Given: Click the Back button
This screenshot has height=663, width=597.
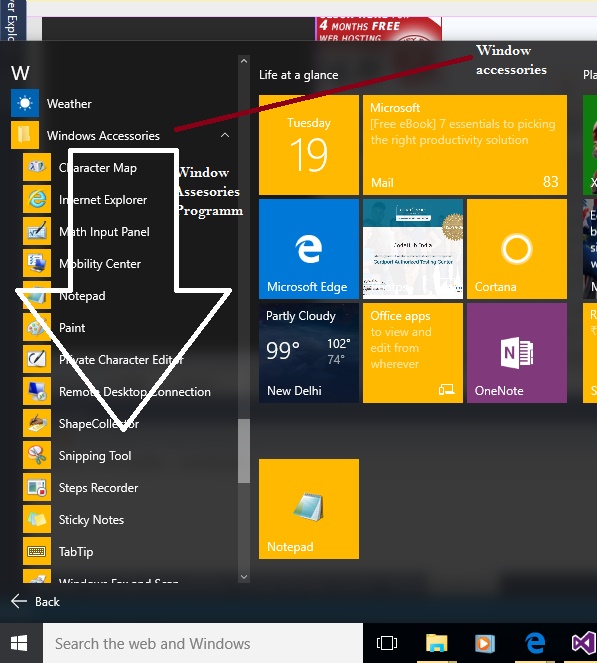Looking at the screenshot, I should point(35,601).
